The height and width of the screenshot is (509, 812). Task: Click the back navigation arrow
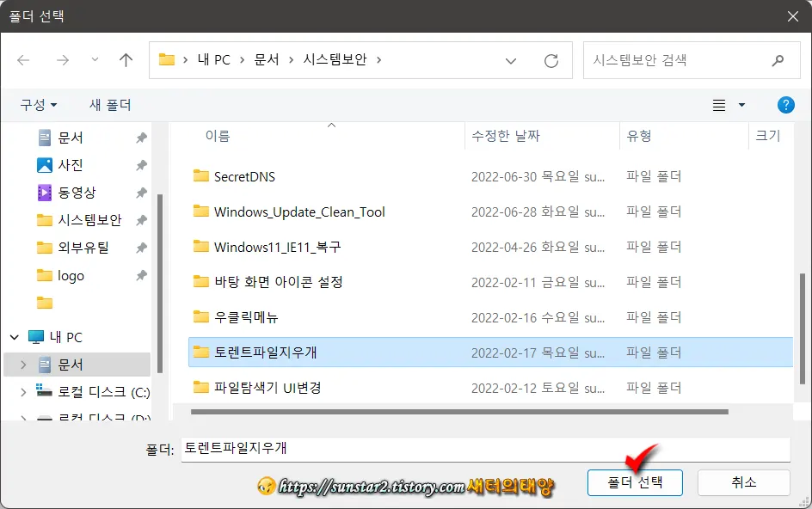23,60
